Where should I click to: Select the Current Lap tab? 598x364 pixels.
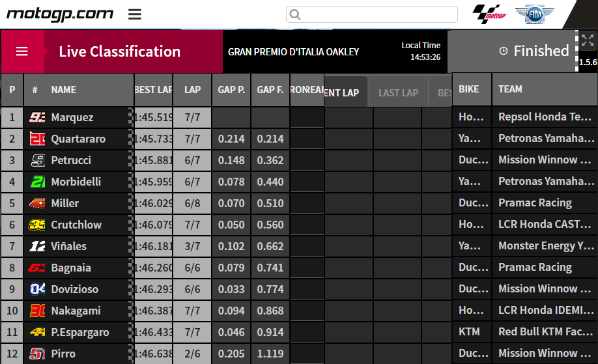coord(342,93)
